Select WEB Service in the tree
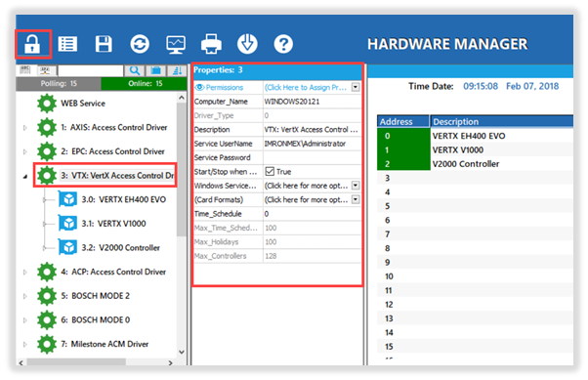The width and height of the screenshot is (588, 380). pyautogui.click(x=83, y=104)
